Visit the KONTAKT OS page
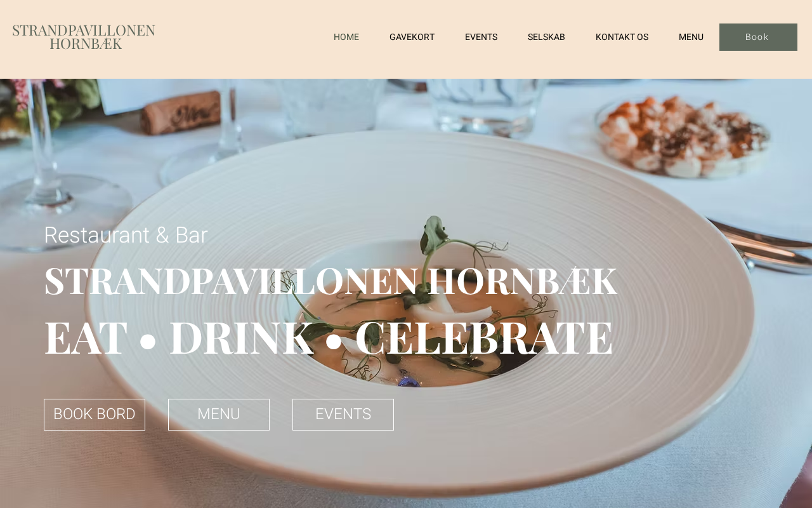Image resolution: width=812 pixels, height=508 pixels. tap(622, 37)
